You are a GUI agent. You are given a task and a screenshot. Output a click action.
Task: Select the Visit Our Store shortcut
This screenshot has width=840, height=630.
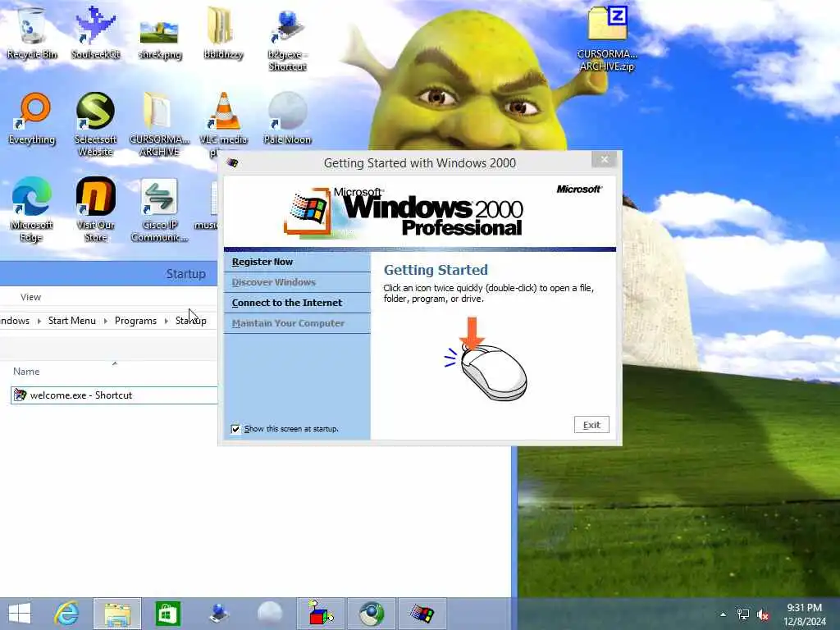(95, 210)
